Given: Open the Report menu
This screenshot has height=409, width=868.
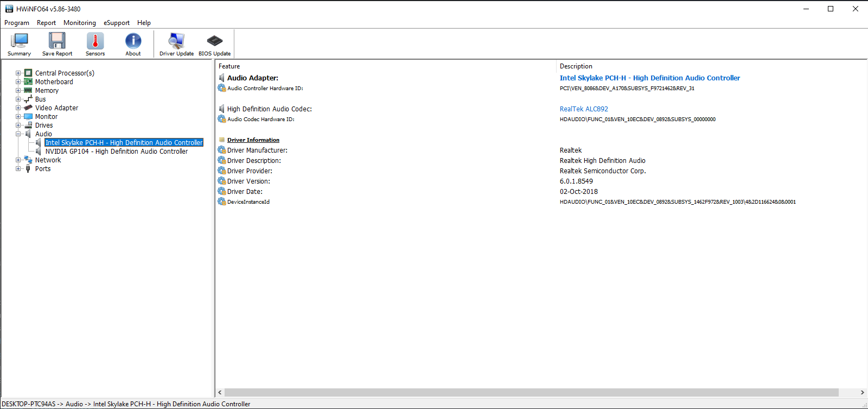Looking at the screenshot, I should (x=46, y=23).
